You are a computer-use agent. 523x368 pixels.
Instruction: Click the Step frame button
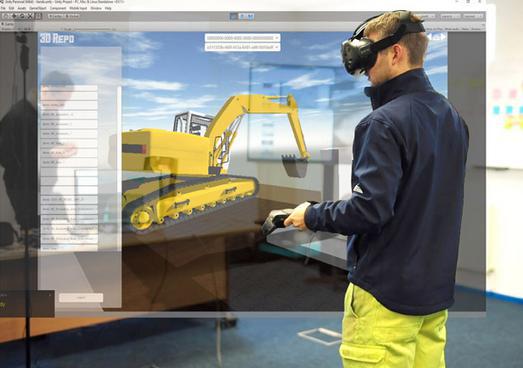coord(250,16)
